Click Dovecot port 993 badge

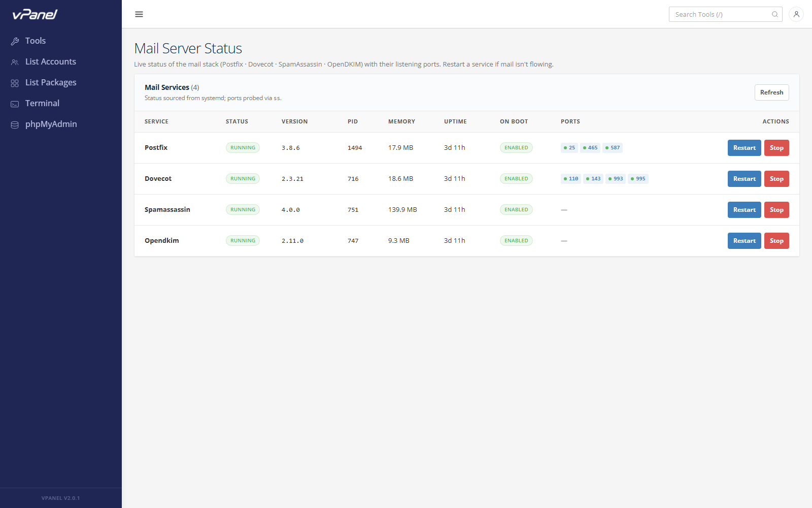(616, 179)
